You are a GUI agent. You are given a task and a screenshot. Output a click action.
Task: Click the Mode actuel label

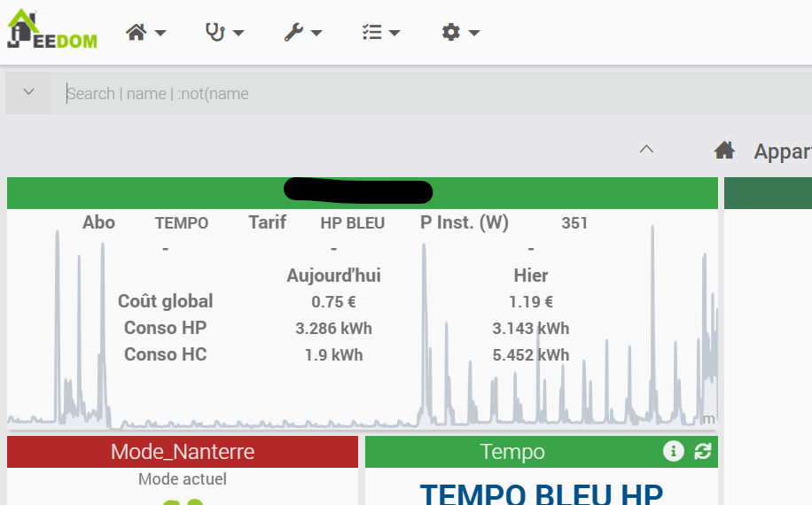click(183, 479)
